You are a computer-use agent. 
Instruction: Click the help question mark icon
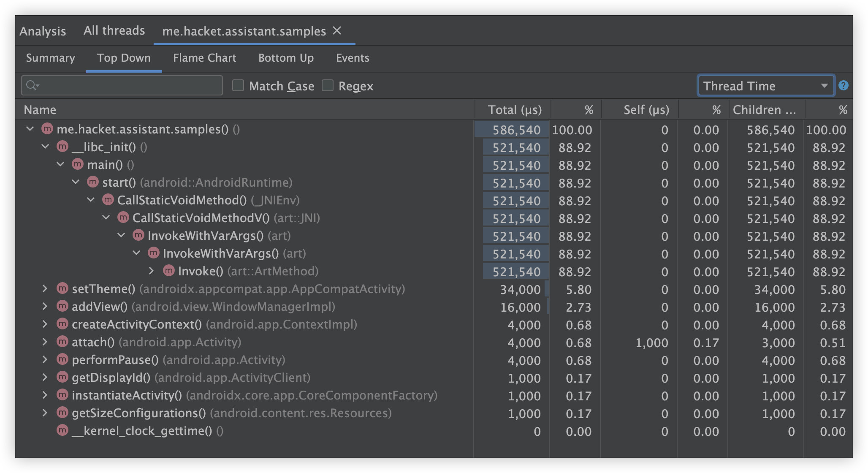tap(843, 86)
